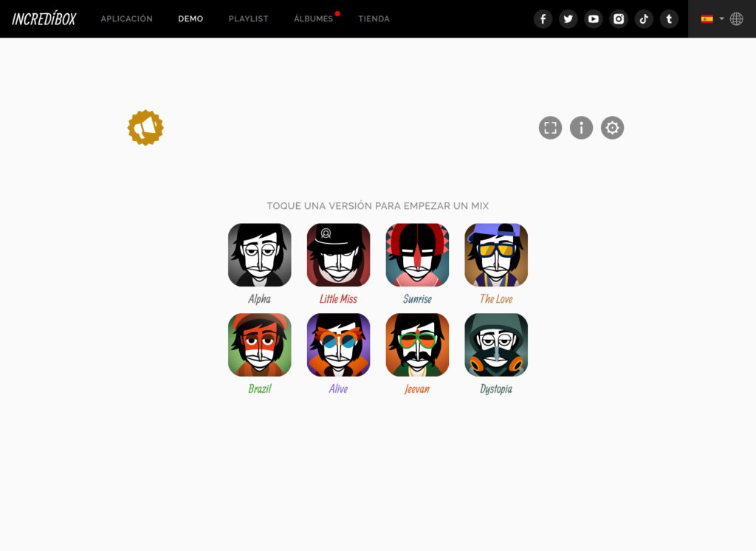Open the YouTube channel icon
The width and height of the screenshot is (756, 551).
[x=594, y=18]
